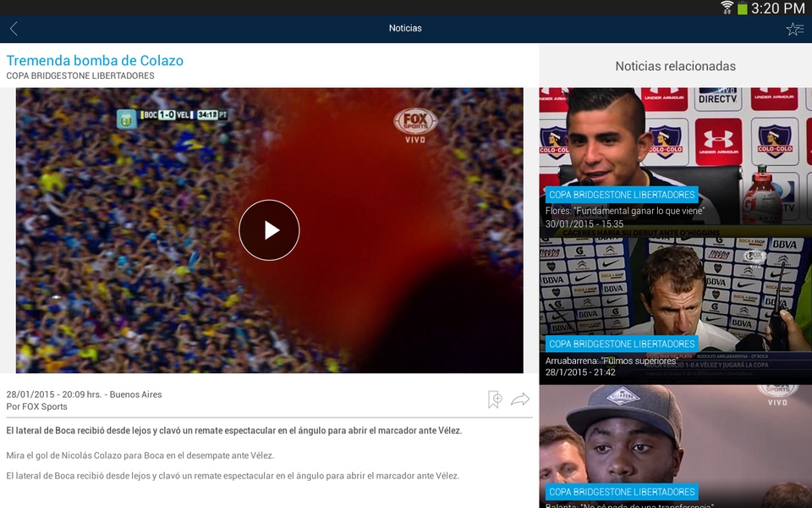This screenshot has width=812, height=508.
Task: Go back with the back arrow
Action: click(14, 29)
